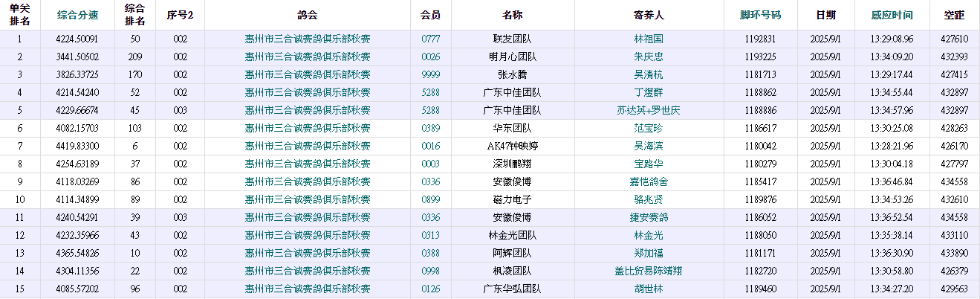980x299 pixels.
Task: Open member 0899 link
Action: pyautogui.click(x=430, y=199)
